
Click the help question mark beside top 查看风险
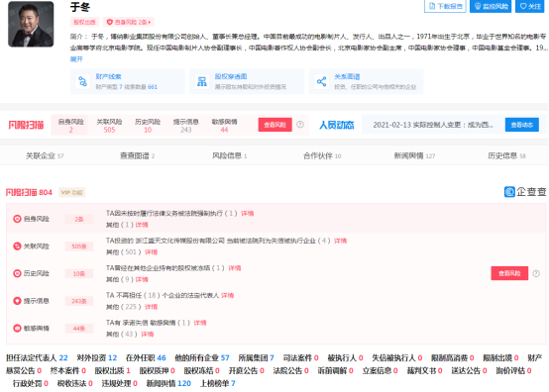point(300,125)
